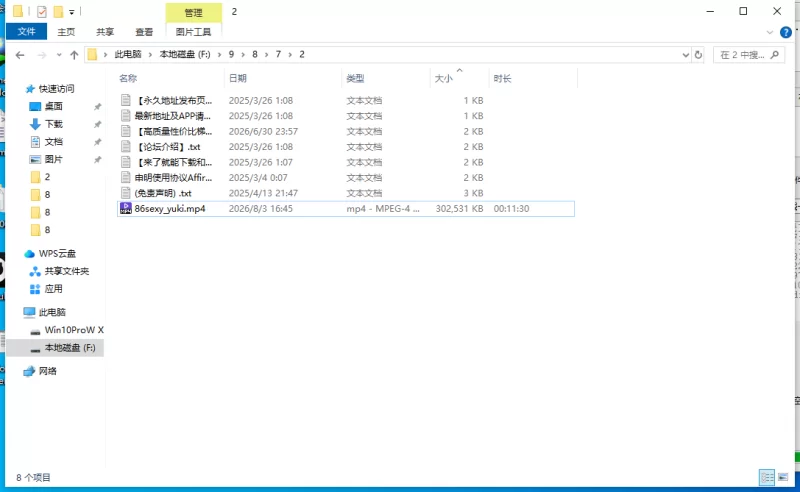The width and height of the screenshot is (800, 492).
Task: Switch to the 主页 ribbon tab
Action: [x=66, y=32]
